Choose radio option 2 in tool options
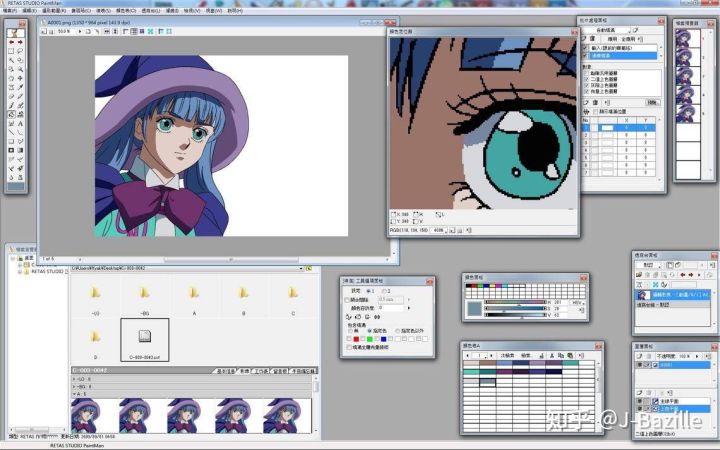720x450 pixels. click(x=385, y=291)
